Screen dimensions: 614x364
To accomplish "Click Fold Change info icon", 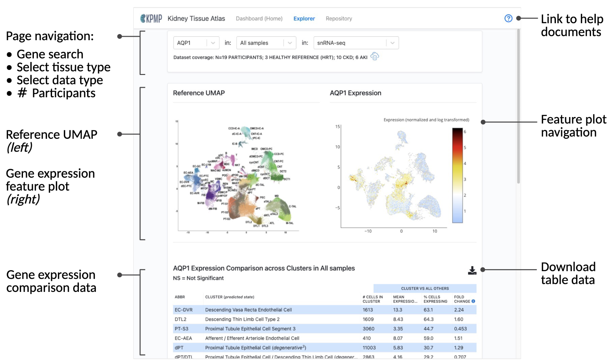I will click(473, 301).
